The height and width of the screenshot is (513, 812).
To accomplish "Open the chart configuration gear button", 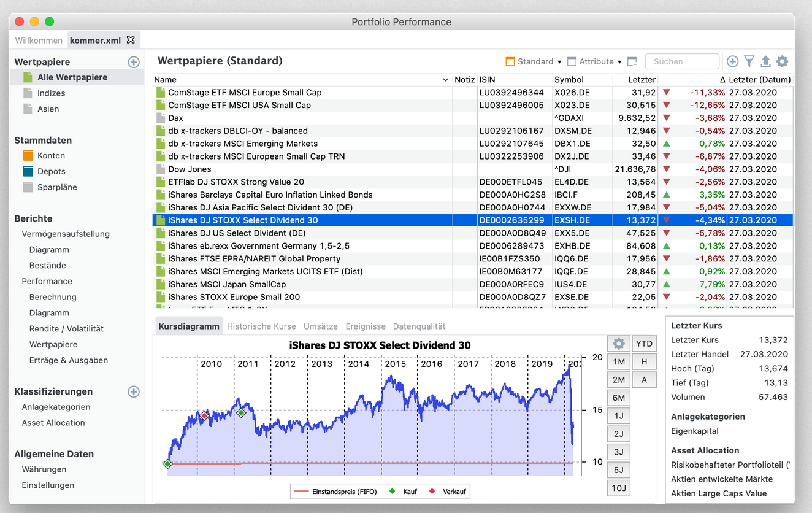I will (619, 344).
